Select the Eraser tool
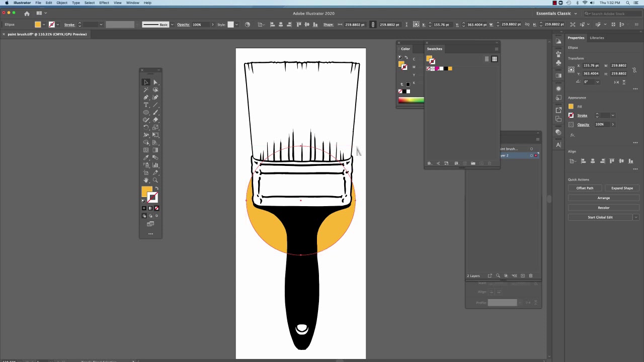644x362 pixels. coord(155,120)
